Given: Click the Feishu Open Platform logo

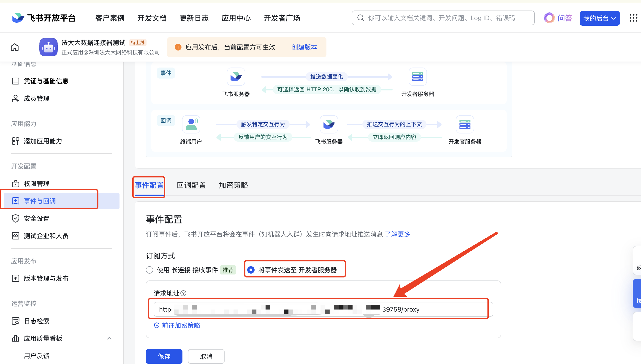Looking at the screenshot, I should pos(43,18).
